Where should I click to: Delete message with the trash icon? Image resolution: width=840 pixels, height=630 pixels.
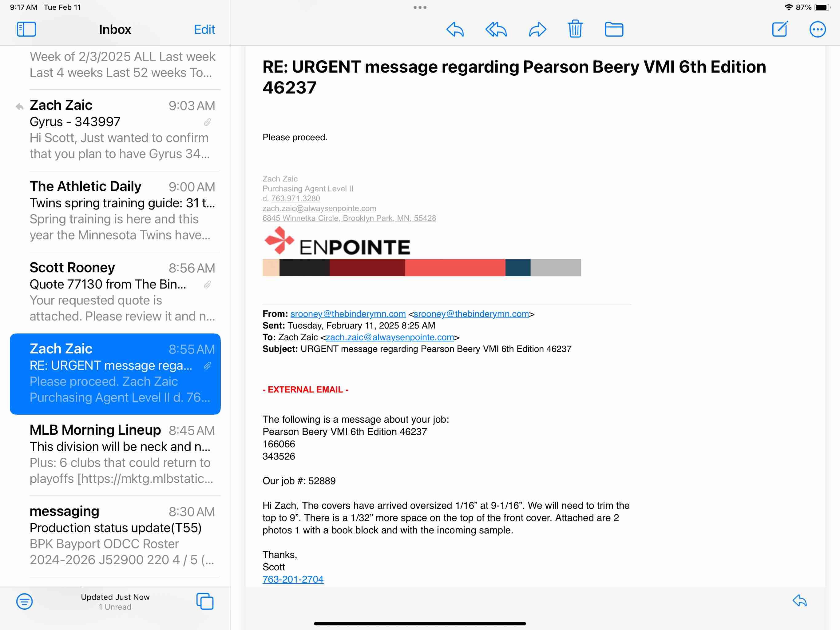click(x=575, y=29)
